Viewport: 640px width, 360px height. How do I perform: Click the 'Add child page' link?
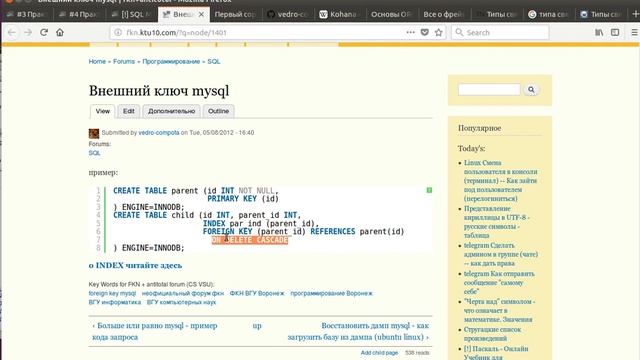[x=379, y=353]
